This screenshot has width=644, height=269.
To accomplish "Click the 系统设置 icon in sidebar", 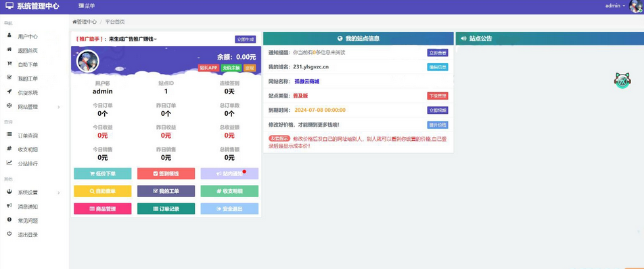I will coord(9,192).
